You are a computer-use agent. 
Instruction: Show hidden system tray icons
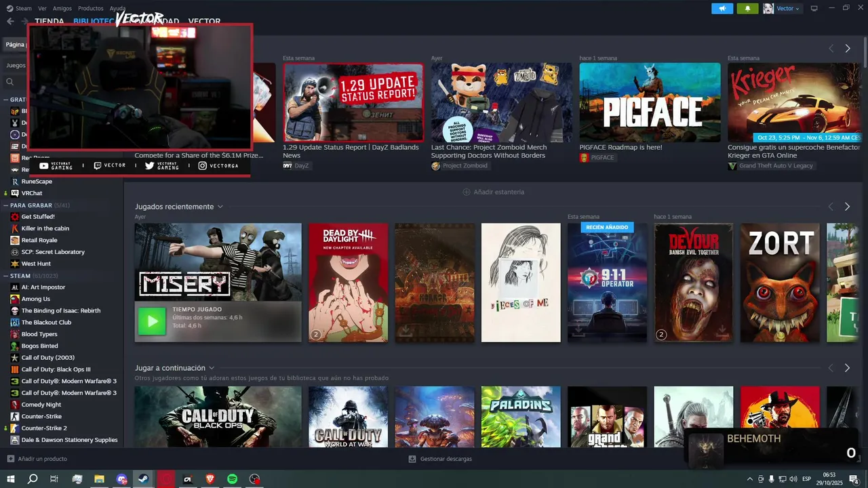click(749, 479)
